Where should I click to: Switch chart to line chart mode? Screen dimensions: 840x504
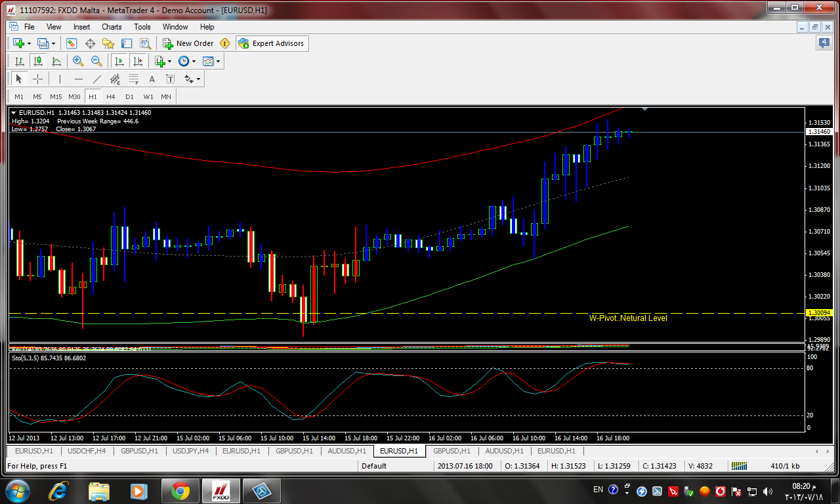(56, 61)
